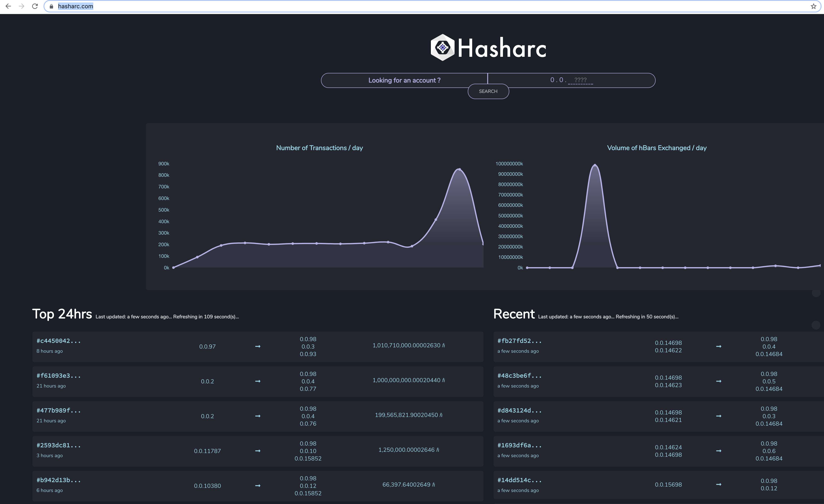Click amount 1,250,000.00002646 ℏ

coord(409,450)
